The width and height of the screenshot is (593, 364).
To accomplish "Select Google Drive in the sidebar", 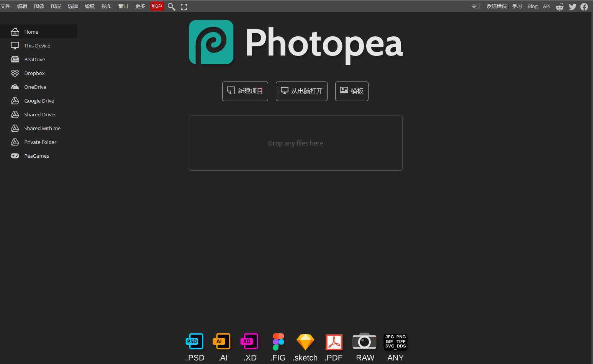I will click(39, 101).
